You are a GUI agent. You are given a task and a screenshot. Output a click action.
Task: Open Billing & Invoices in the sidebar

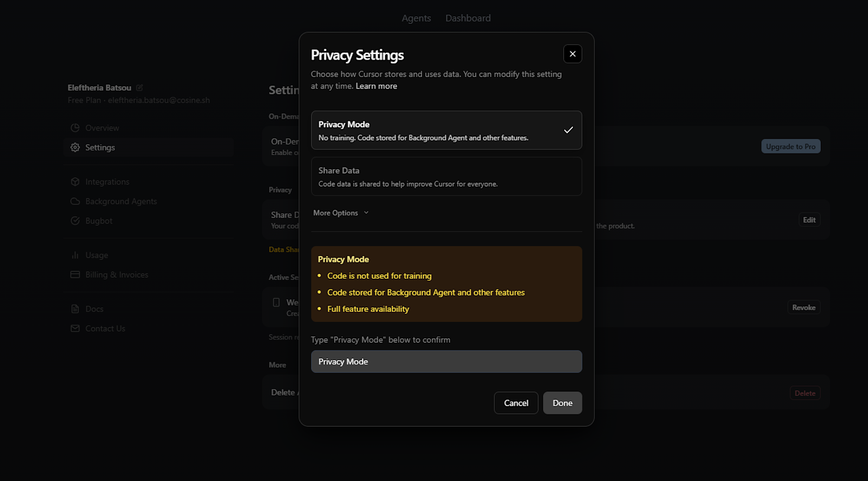pos(149,275)
